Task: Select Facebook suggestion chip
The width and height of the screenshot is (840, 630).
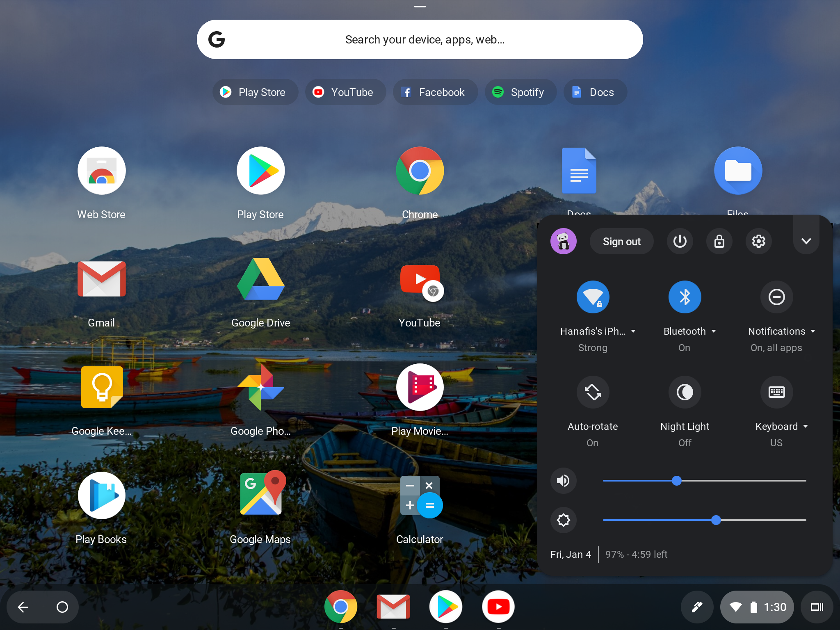Action: tap(435, 92)
